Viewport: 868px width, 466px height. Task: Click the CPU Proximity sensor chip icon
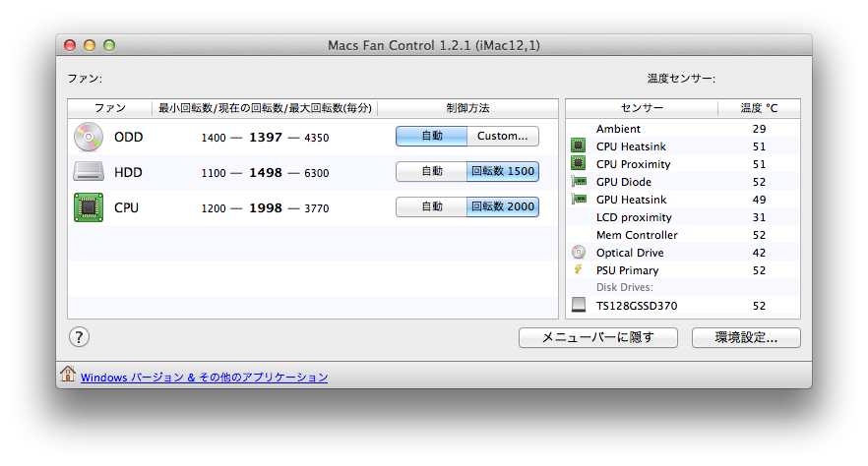pyautogui.click(x=579, y=163)
